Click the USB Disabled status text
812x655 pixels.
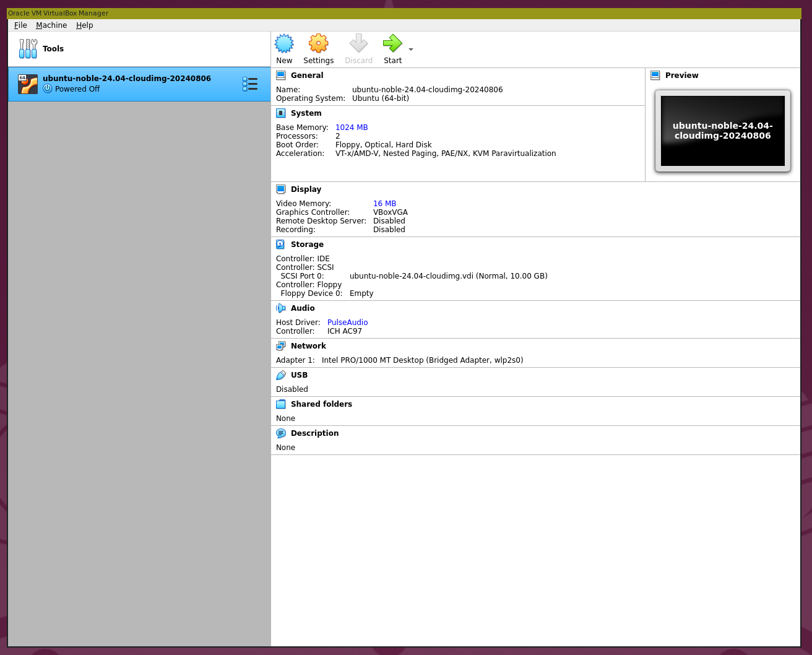pos(292,389)
